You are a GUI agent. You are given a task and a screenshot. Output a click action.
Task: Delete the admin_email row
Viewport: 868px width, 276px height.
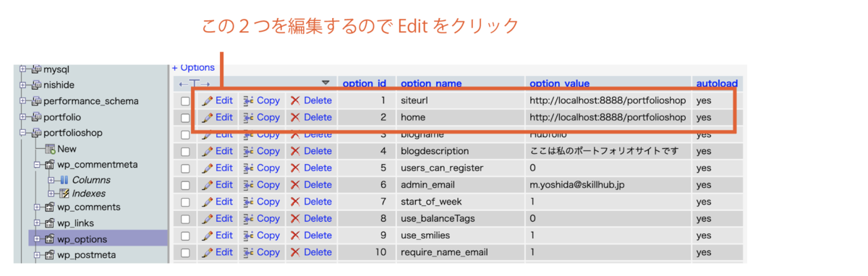[311, 185]
